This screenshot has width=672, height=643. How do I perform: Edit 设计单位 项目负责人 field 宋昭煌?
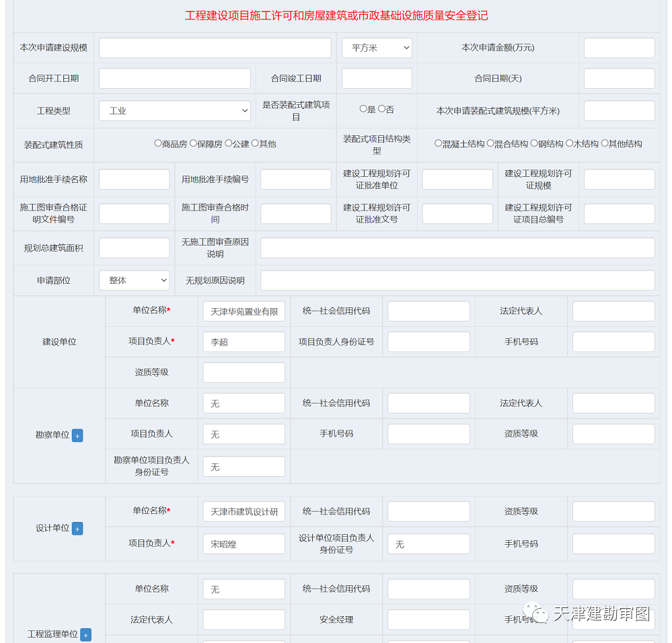[244, 543]
